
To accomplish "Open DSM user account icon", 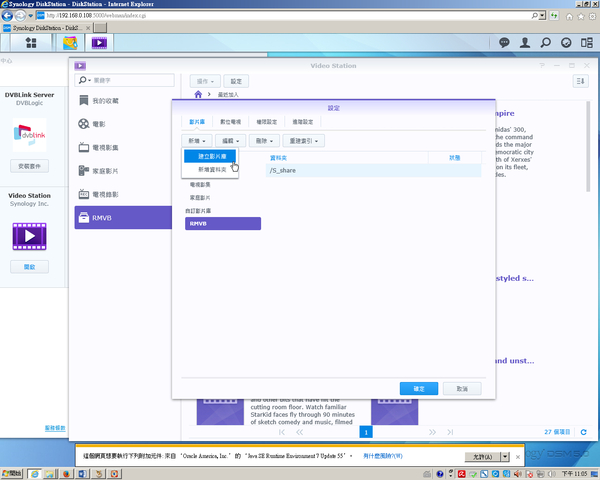I will (x=525, y=43).
